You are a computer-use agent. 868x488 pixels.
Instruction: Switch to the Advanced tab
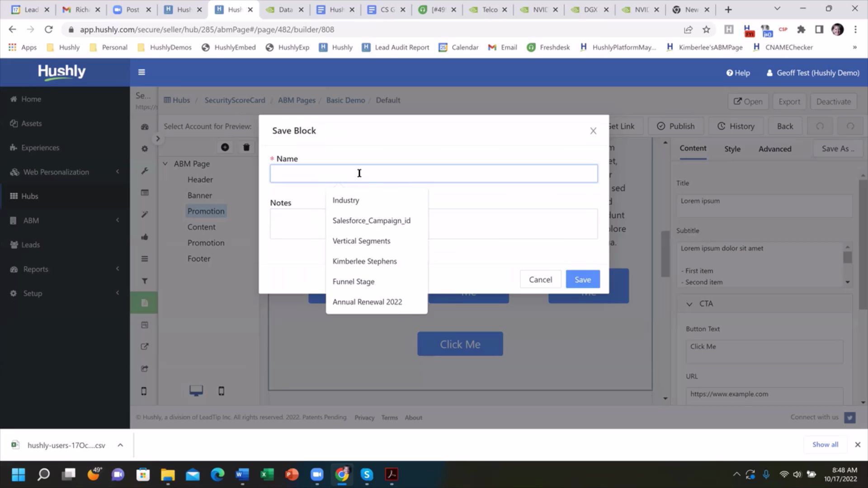tap(774, 149)
